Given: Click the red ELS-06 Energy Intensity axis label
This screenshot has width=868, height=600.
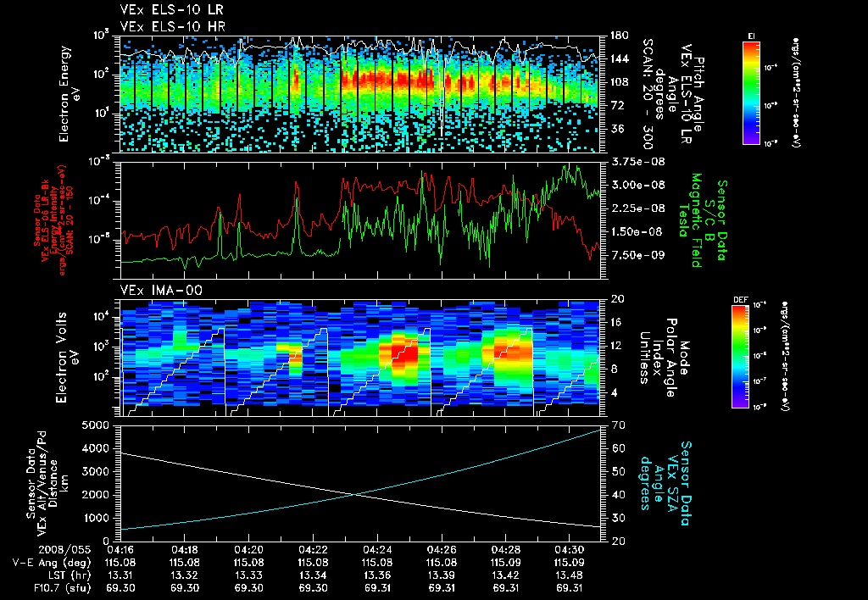Looking at the screenshot, I should point(53,220).
